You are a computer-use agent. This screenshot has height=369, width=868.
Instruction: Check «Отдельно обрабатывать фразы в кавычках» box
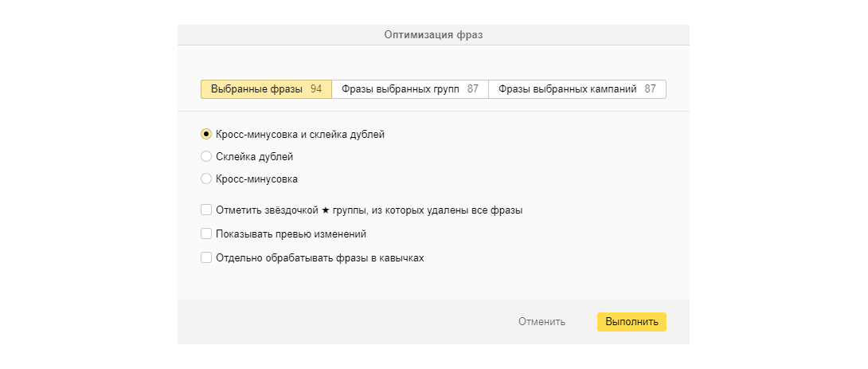point(206,258)
